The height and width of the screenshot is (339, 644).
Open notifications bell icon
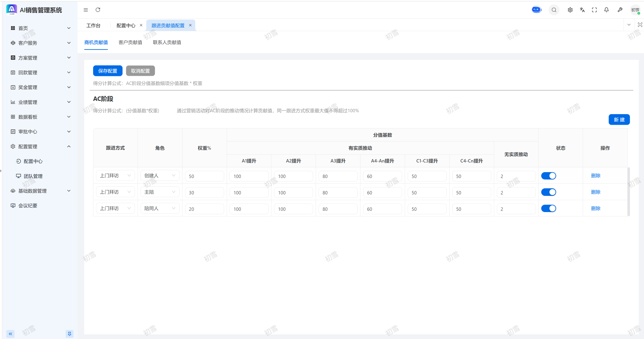point(606,10)
